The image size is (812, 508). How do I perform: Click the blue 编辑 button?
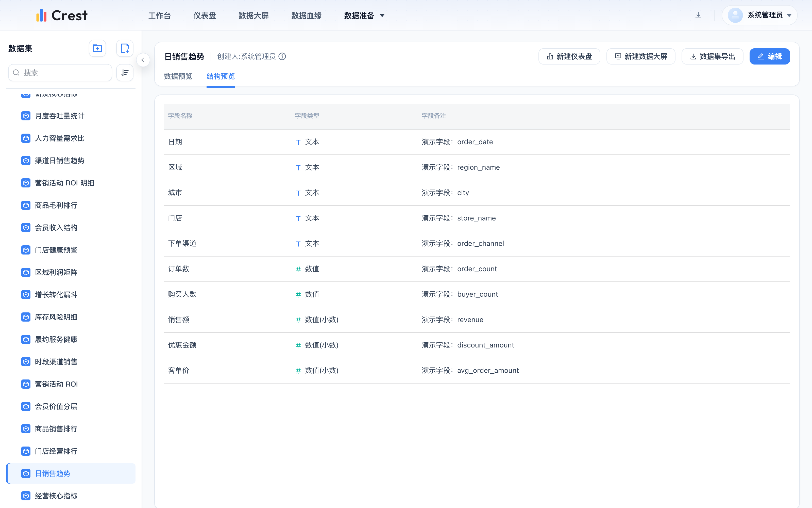click(x=770, y=56)
